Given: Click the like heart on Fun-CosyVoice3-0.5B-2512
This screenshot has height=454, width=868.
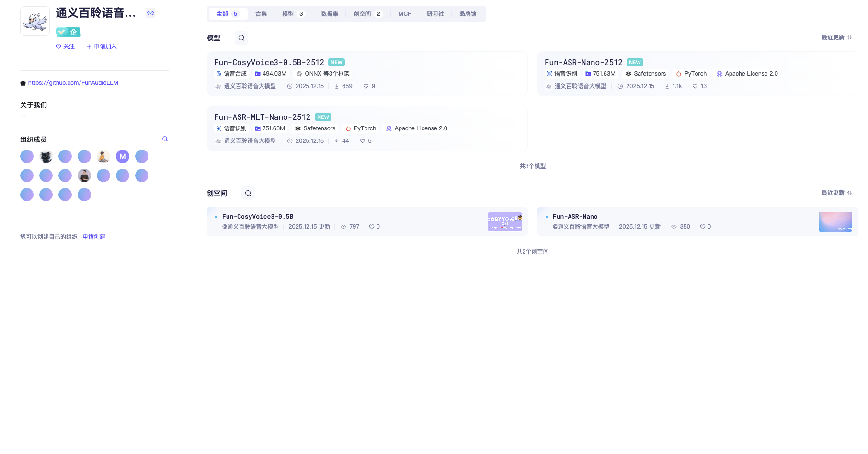Looking at the screenshot, I should (x=366, y=87).
